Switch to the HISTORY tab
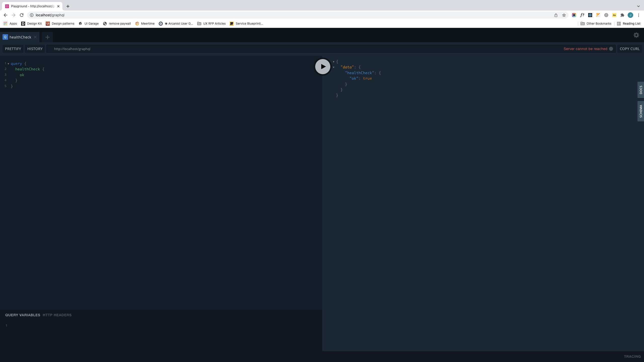This screenshot has width=644, height=362. point(34,49)
